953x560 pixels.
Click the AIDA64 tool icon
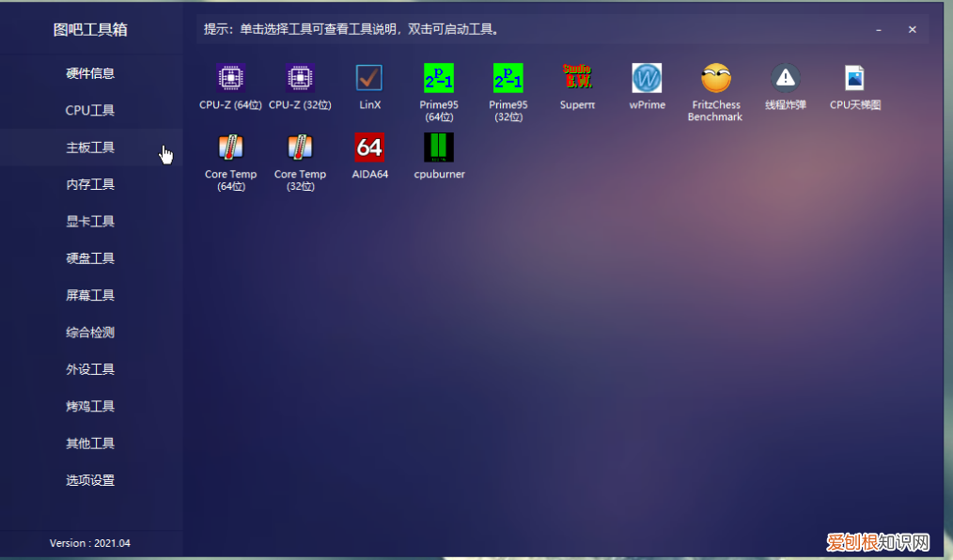(x=369, y=148)
